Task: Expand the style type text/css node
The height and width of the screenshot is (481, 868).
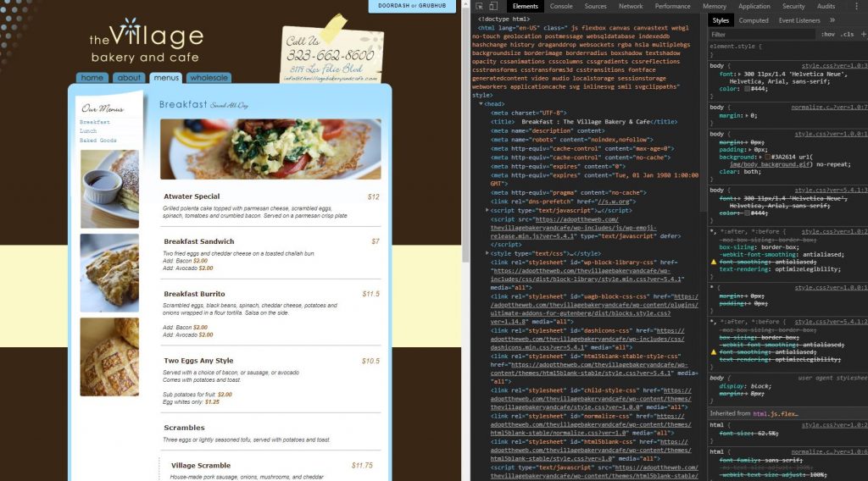Action: (x=487, y=252)
